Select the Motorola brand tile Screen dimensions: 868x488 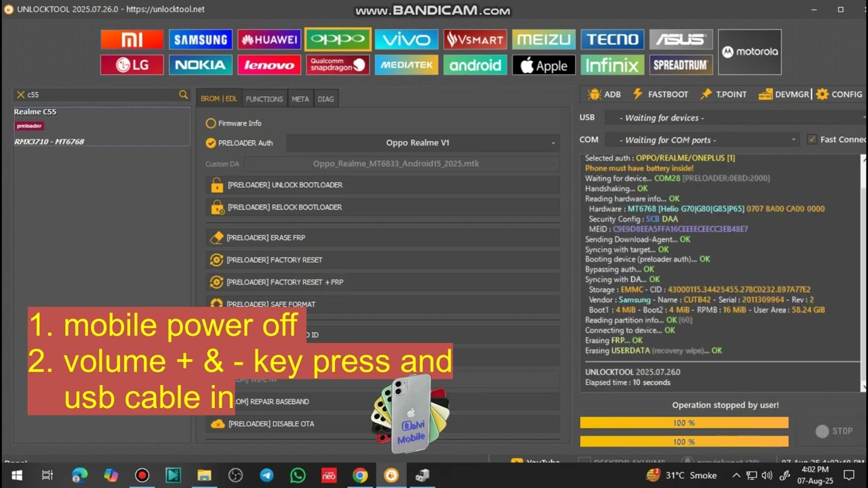[x=749, y=52]
